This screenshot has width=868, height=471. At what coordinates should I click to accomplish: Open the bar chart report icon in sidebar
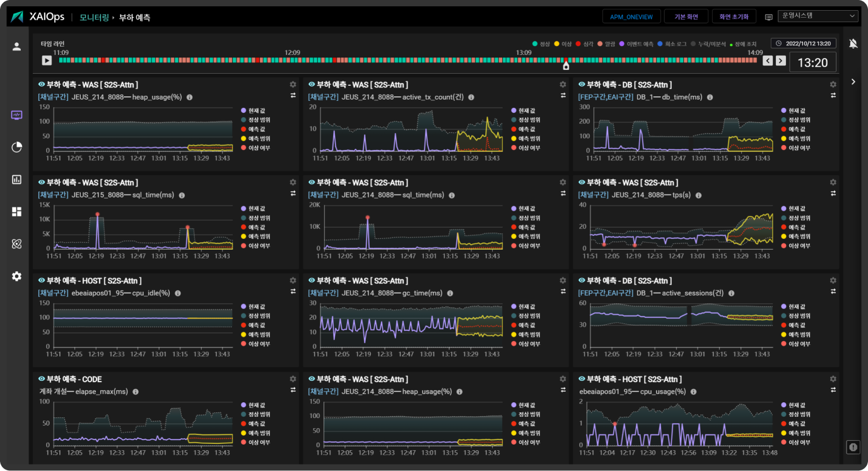(16, 179)
